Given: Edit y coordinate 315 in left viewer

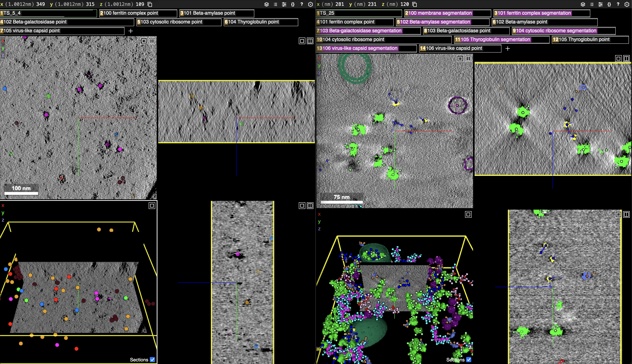Looking at the screenshot, I should pyautogui.click(x=90, y=4).
